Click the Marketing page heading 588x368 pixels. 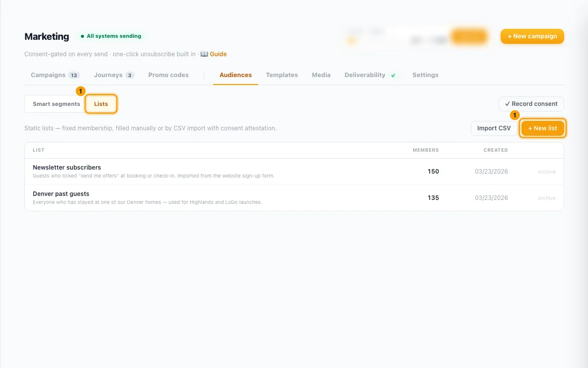coord(47,36)
